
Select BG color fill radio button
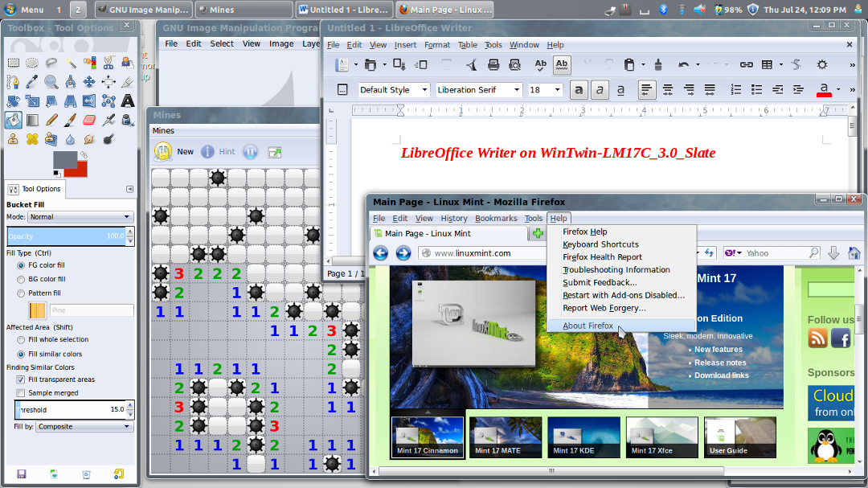pyautogui.click(x=21, y=279)
